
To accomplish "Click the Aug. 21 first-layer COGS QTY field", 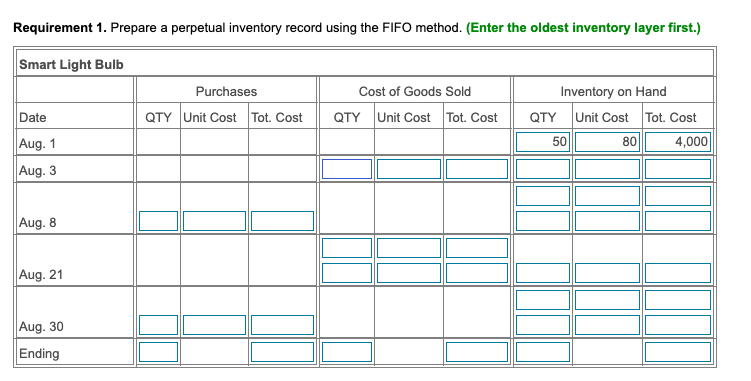I will (347, 248).
